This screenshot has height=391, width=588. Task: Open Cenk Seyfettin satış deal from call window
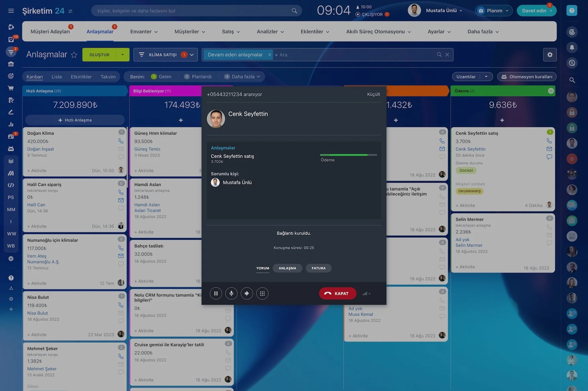[x=232, y=156]
